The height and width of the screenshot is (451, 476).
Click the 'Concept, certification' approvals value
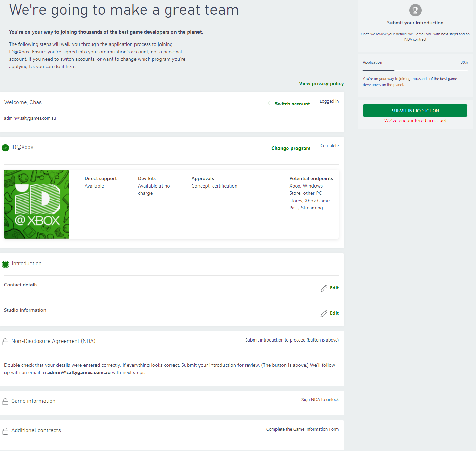[x=214, y=186]
